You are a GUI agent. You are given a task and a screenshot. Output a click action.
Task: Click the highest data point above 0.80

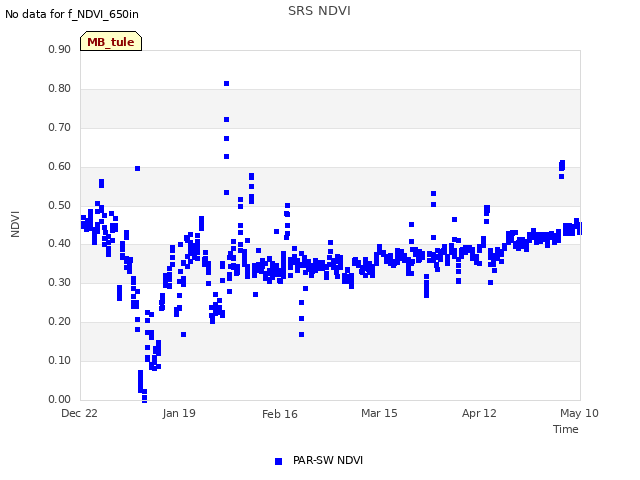tap(227, 84)
